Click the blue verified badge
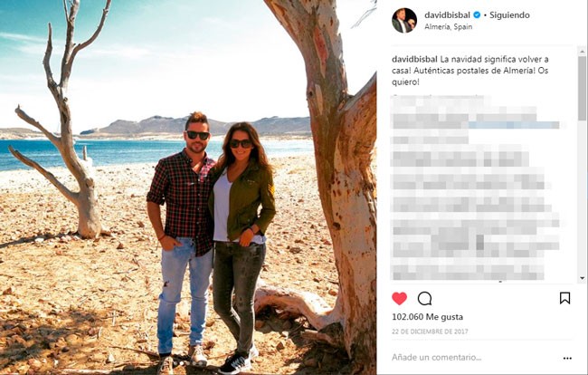588x375 pixels. pyautogui.click(x=477, y=15)
